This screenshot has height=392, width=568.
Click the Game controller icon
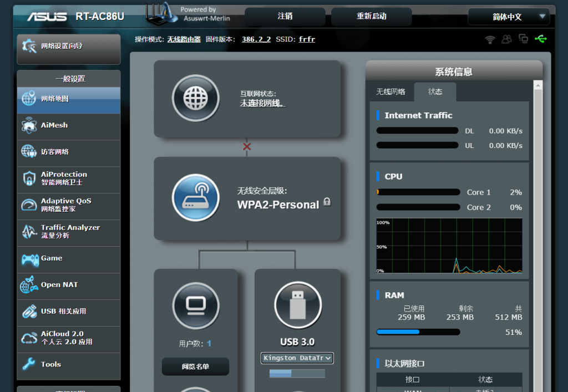[30, 259]
